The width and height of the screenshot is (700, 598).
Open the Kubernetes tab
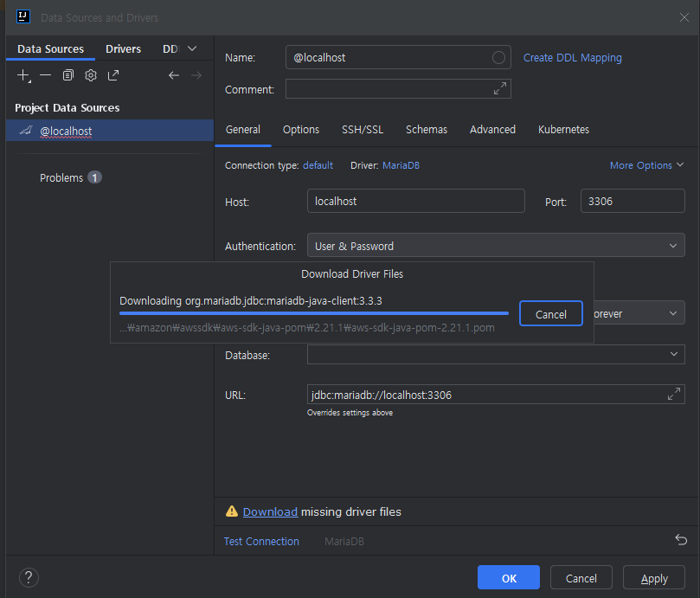pos(563,130)
